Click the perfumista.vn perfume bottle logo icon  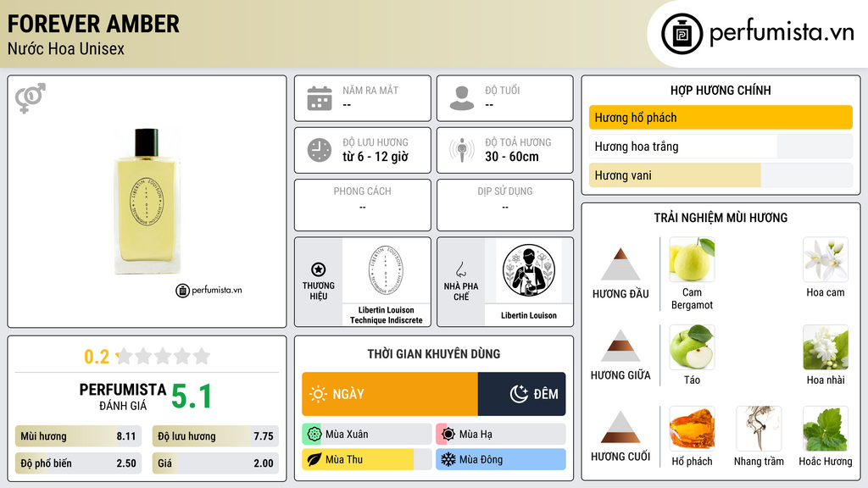click(x=682, y=34)
